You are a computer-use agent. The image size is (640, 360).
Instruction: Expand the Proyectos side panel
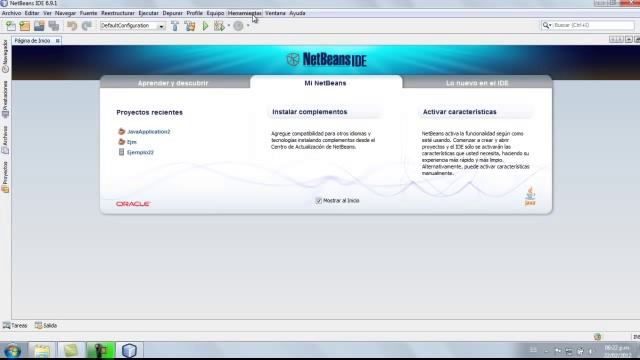5,177
